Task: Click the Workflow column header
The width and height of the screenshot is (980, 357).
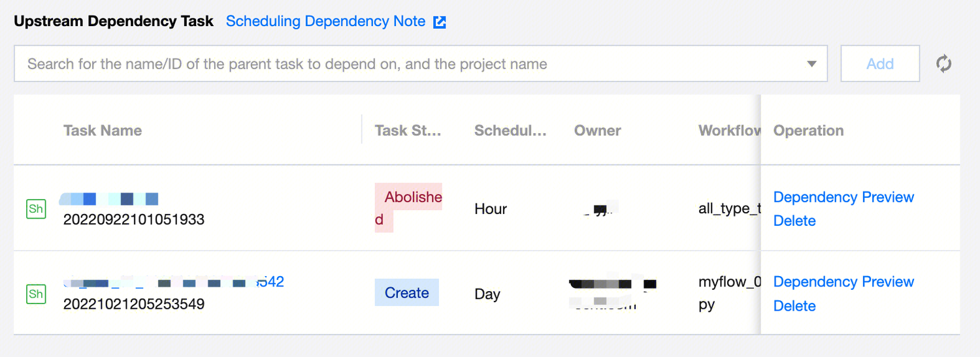Action: point(728,131)
